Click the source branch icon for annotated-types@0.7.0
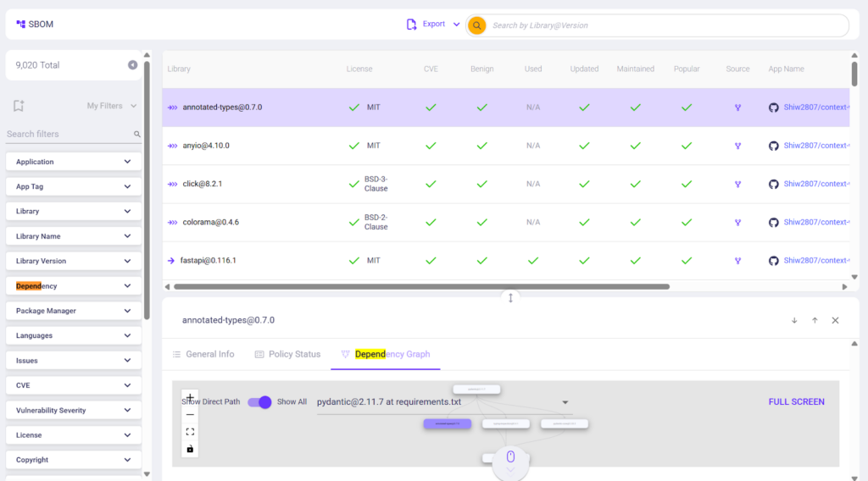 click(738, 108)
